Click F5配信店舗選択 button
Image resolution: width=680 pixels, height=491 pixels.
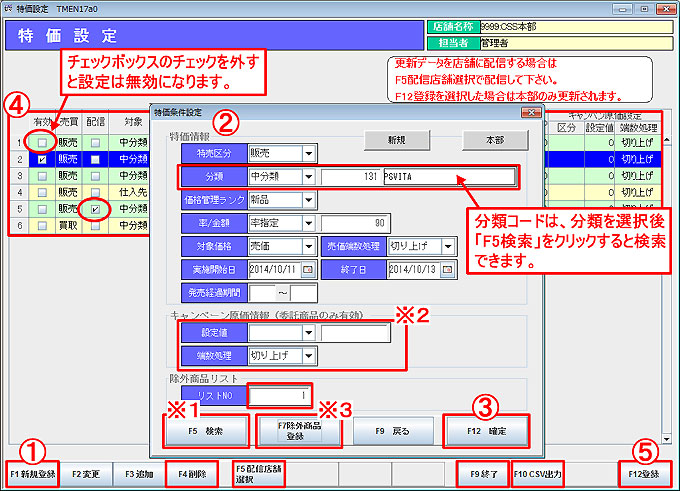point(258,474)
